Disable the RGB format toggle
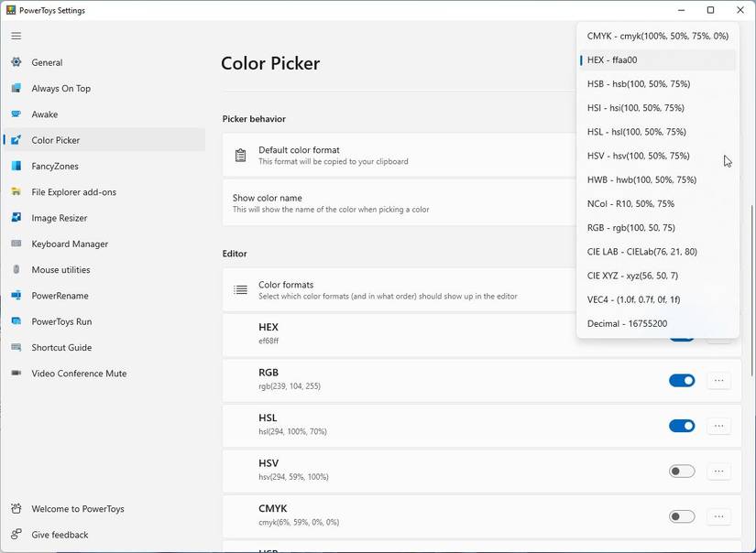Image resolution: width=756 pixels, height=553 pixels. pos(682,379)
